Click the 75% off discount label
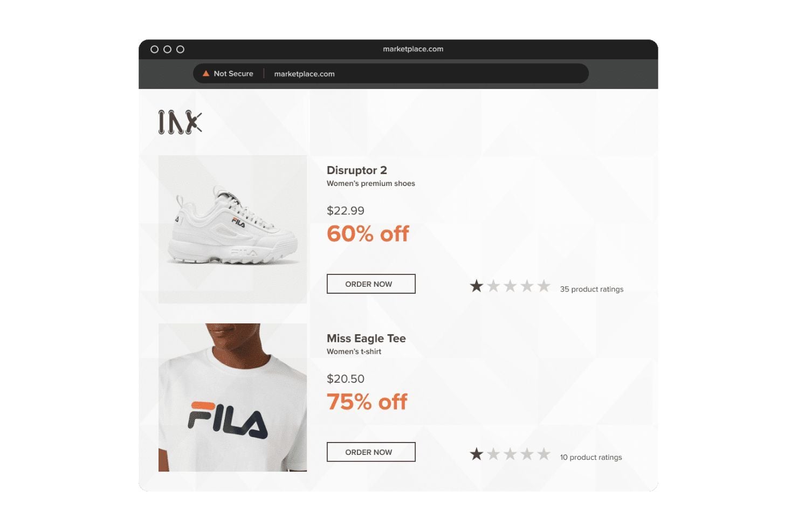 [367, 402]
